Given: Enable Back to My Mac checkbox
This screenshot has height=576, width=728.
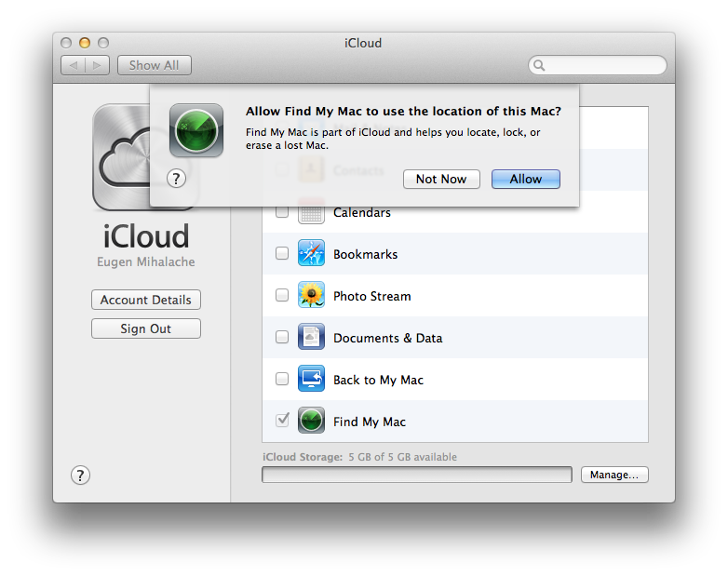Looking at the screenshot, I should (282, 379).
